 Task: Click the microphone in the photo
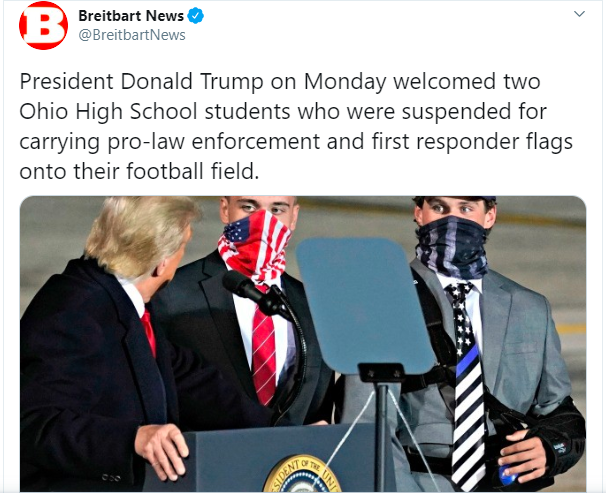click(253, 293)
